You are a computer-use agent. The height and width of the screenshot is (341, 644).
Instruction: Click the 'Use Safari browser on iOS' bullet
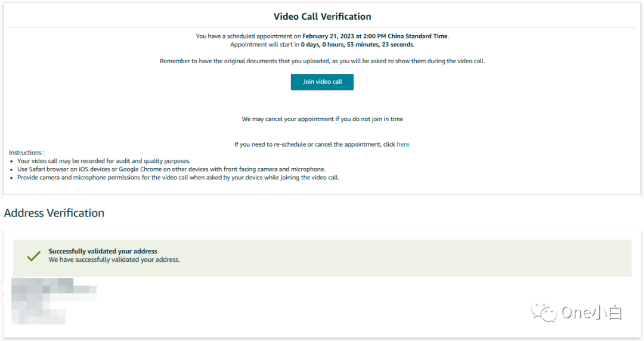click(171, 169)
